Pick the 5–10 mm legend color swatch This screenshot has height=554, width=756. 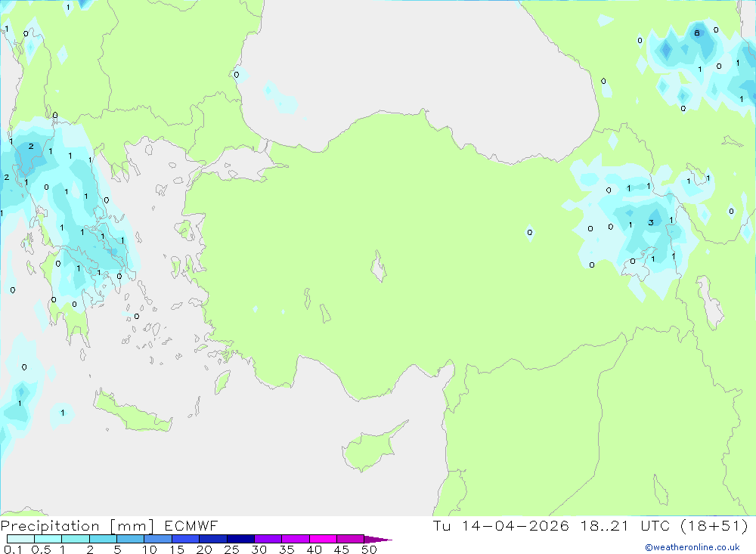(130, 539)
